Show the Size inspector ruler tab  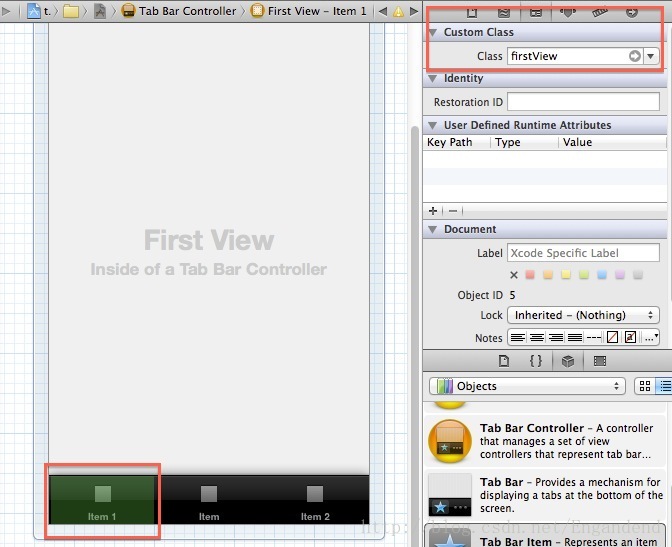click(600, 12)
